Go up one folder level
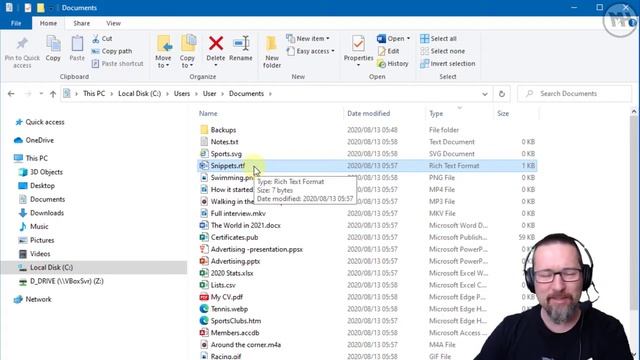The image size is (640, 360). pyautogui.click(x=53, y=94)
